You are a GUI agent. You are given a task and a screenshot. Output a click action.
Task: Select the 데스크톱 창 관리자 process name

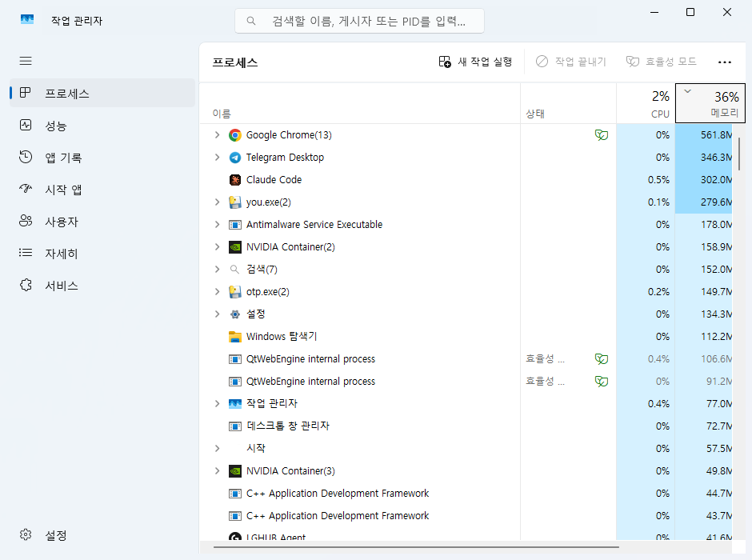[x=288, y=426]
